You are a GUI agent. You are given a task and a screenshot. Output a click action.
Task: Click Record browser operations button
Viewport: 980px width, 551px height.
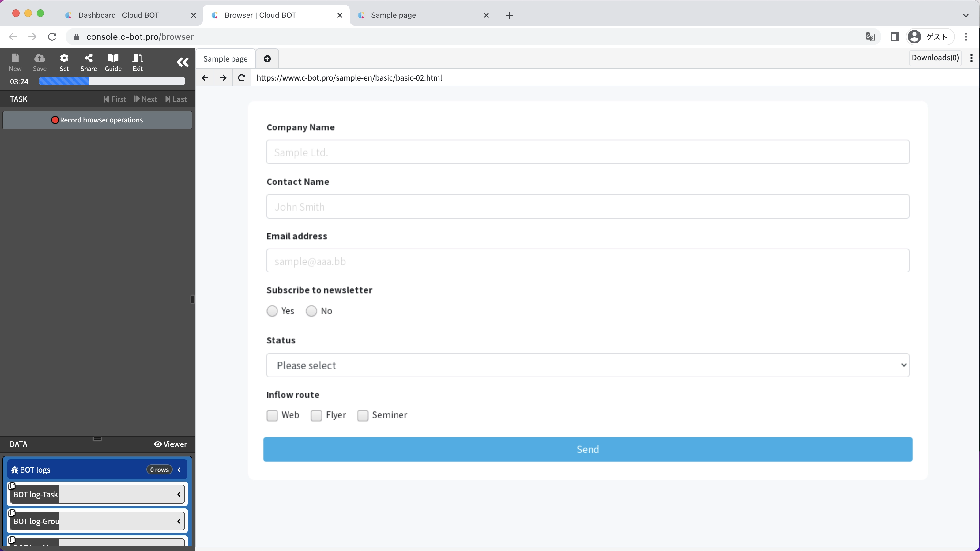(97, 120)
